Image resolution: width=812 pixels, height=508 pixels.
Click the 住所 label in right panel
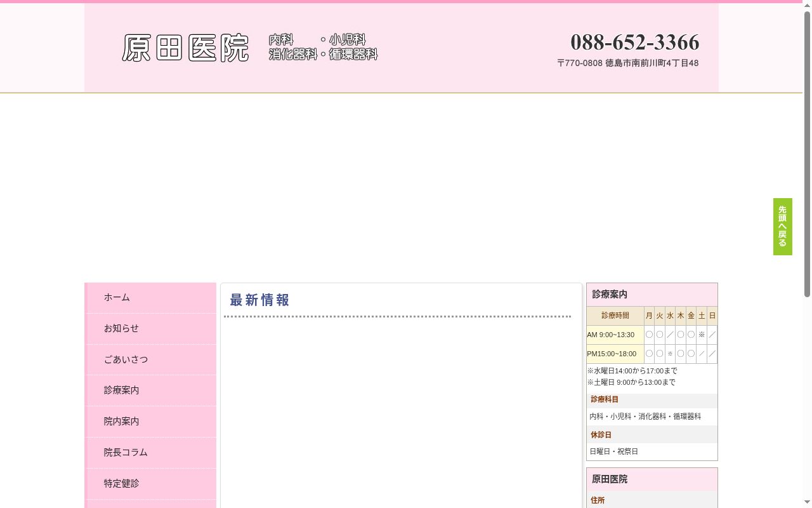click(x=598, y=500)
